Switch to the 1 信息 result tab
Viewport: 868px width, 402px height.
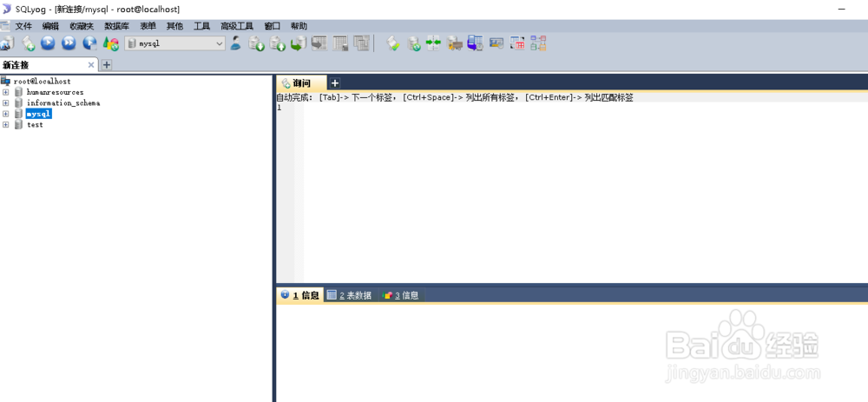299,295
